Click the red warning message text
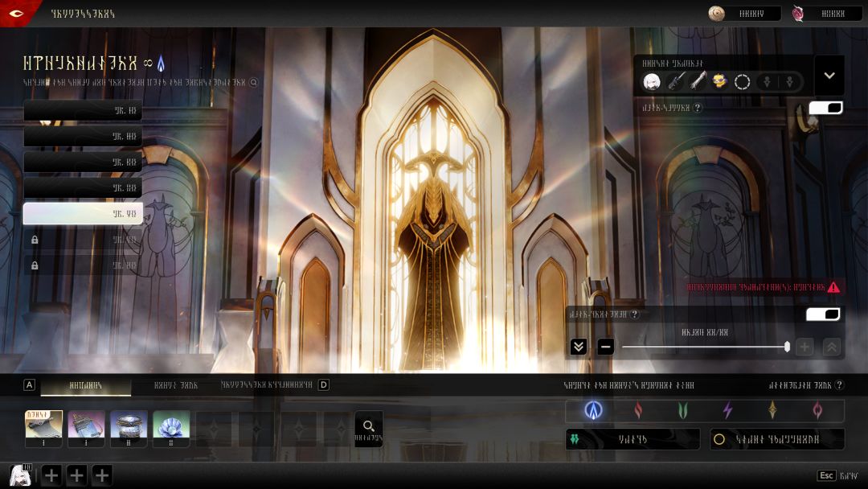The image size is (868, 489). (755, 287)
